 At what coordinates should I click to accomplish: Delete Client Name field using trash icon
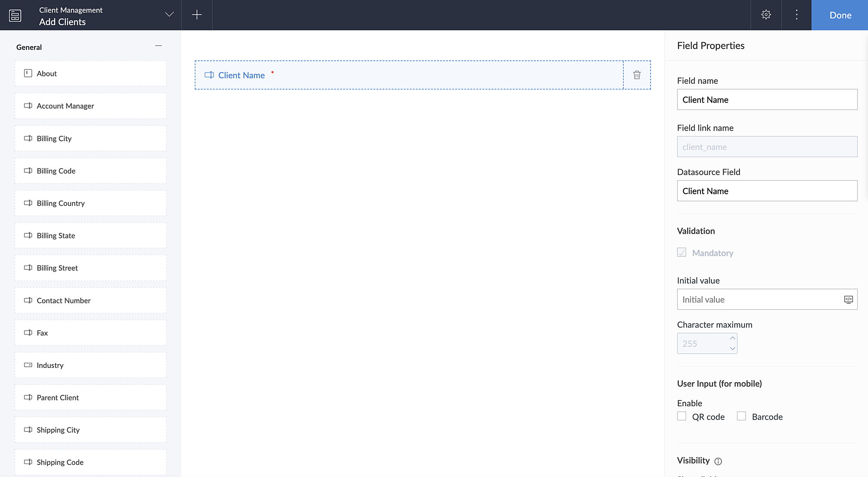[637, 75]
